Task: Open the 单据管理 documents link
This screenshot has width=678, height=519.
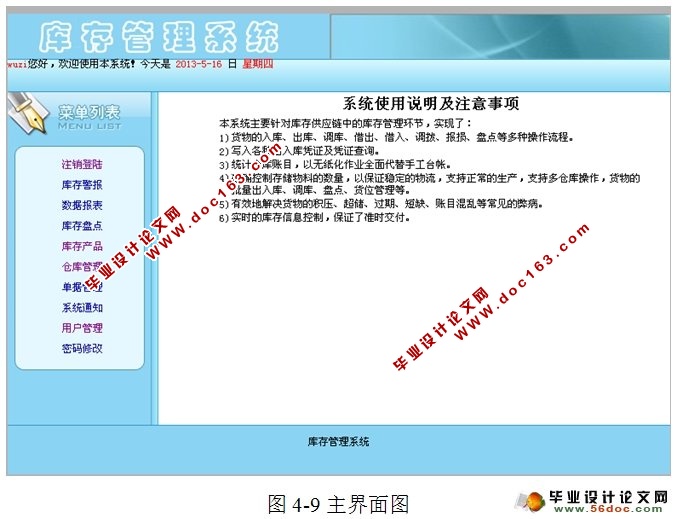Action: click(82, 287)
